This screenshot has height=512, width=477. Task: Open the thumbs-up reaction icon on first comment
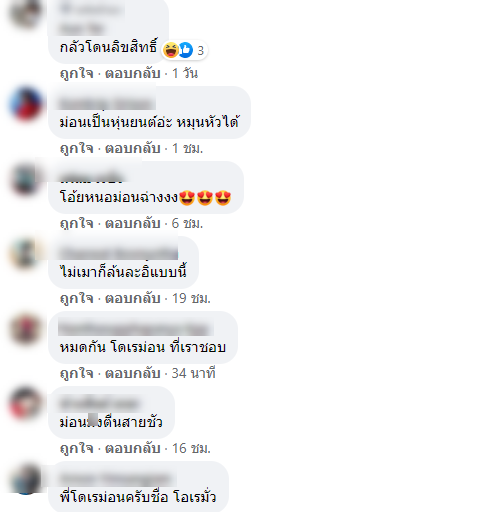186,50
